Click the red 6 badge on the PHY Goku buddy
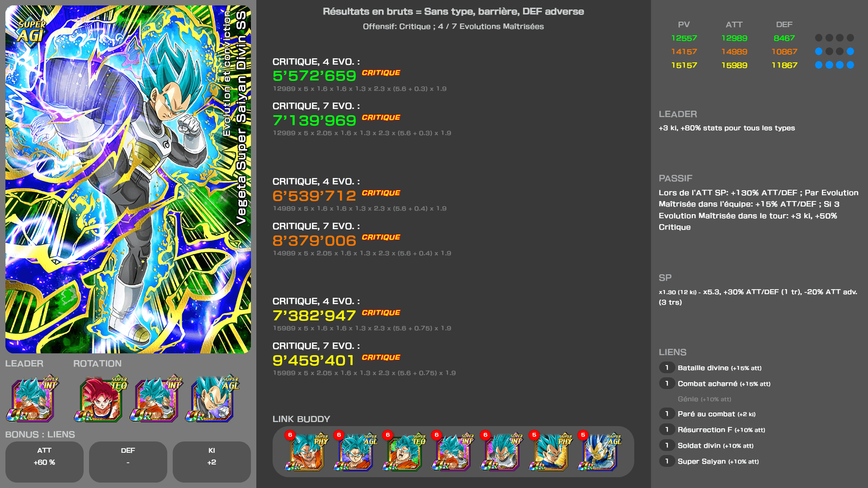 tap(290, 435)
